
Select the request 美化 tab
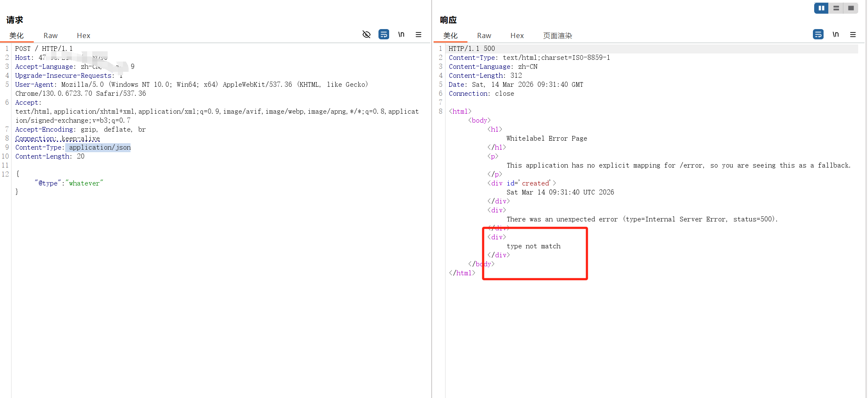coord(17,35)
